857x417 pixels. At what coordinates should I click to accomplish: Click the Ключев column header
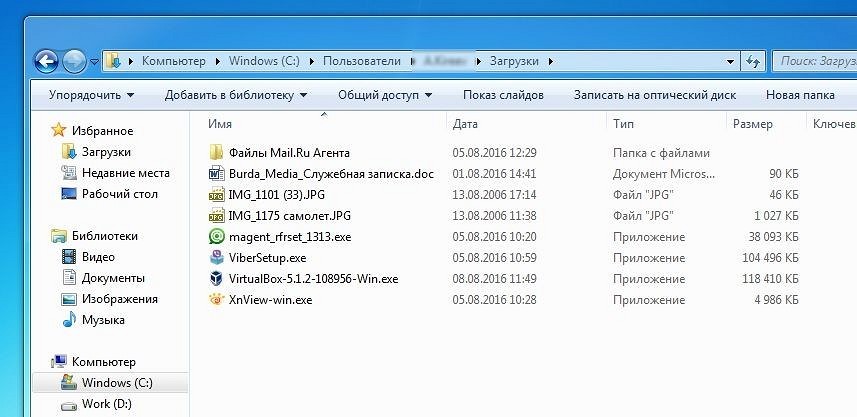834,124
